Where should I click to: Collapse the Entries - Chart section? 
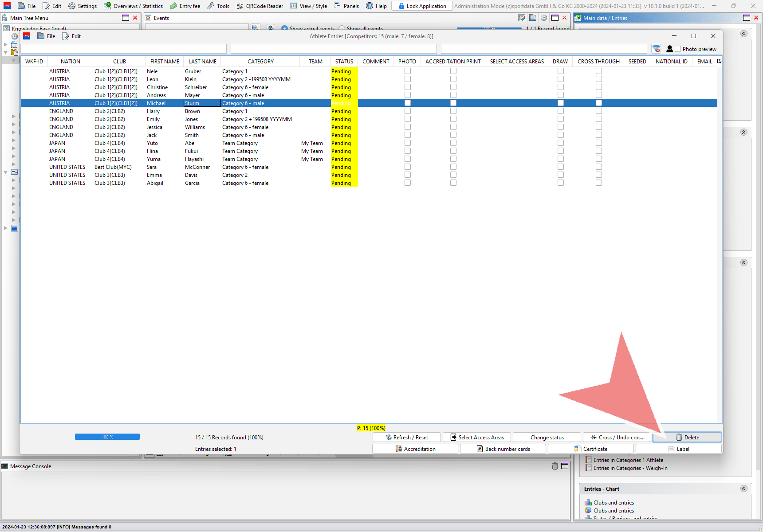[x=744, y=489]
